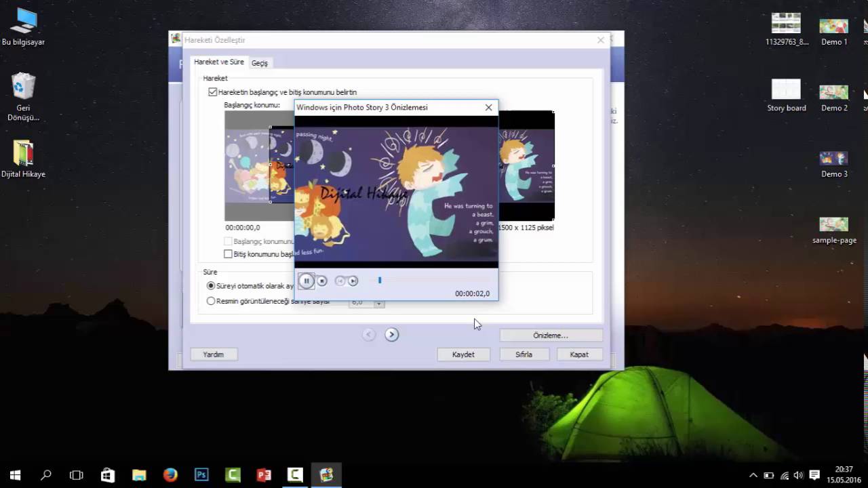Image resolution: width=868 pixels, height=488 pixels.
Task: Launch Firefox from taskbar
Action: (170, 475)
